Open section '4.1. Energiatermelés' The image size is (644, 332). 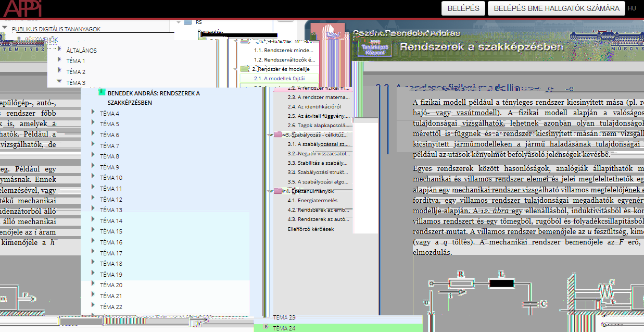pyautogui.click(x=312, y=200)
